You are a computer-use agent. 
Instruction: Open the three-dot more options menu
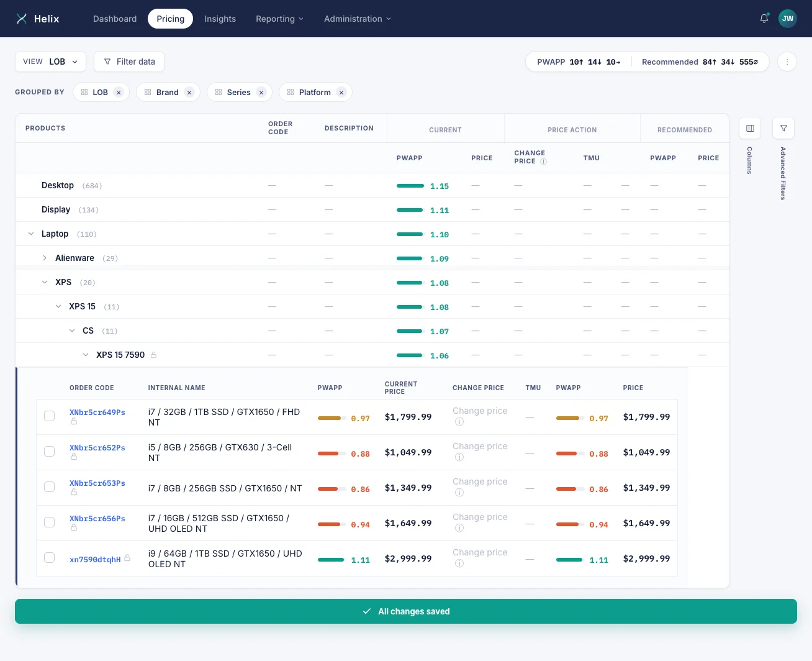[x=787, y=62]
